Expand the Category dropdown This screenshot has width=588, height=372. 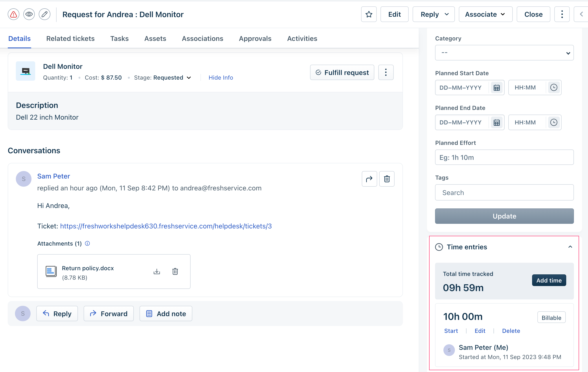504,53
